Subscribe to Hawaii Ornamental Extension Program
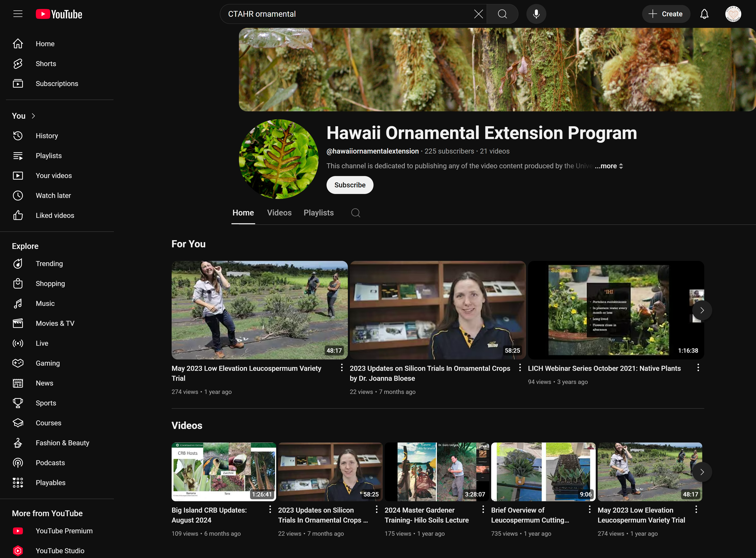 [x=350, y=185]
